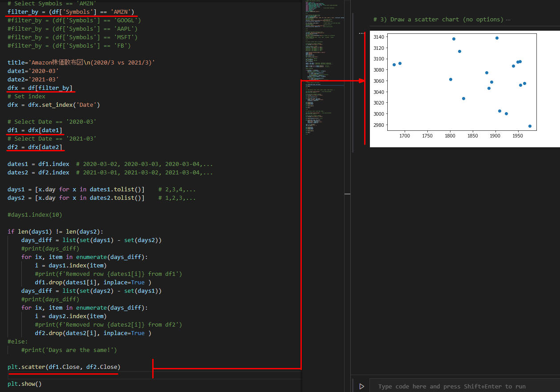
Task: Click the commented 'AAPL' filter_by line
Action: (73, 28)
